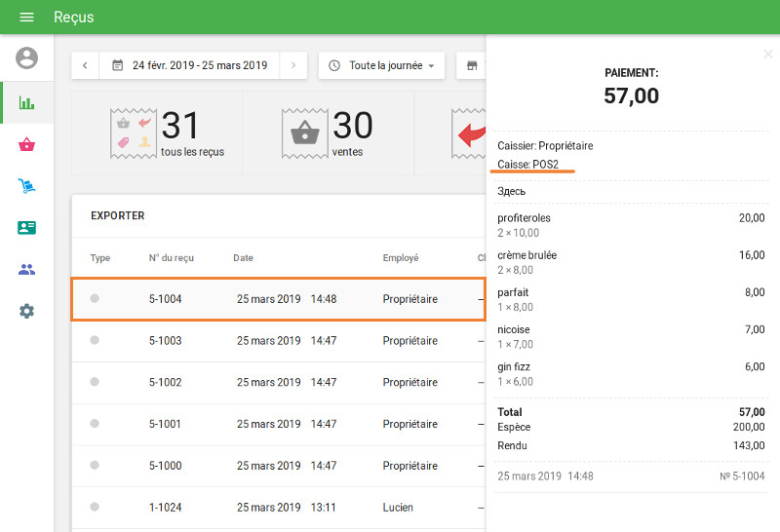Go to the previous date period
The width and height of the screenshot is (780, 532).
coord(85,65)
